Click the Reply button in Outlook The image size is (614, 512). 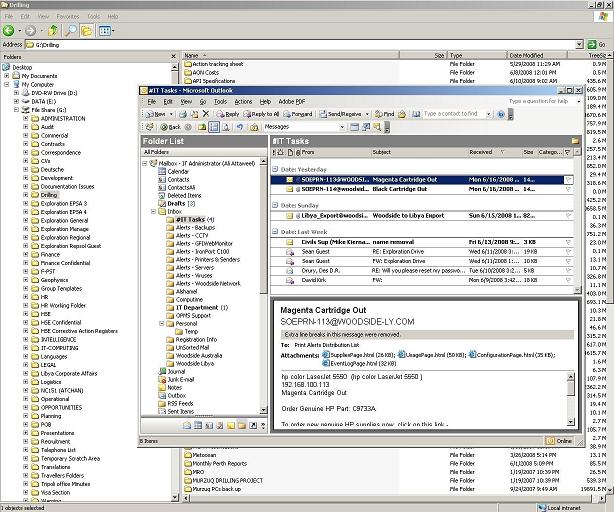(x=228, y=114)
